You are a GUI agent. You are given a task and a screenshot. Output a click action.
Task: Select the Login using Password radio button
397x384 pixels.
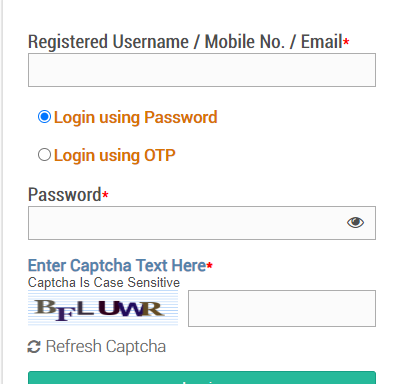[x=44, y=117]
